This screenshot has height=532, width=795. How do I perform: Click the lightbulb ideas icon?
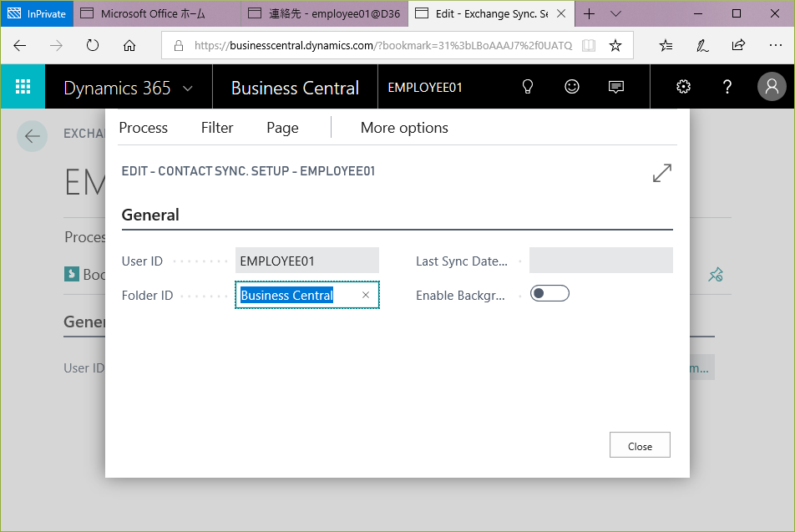528,87
